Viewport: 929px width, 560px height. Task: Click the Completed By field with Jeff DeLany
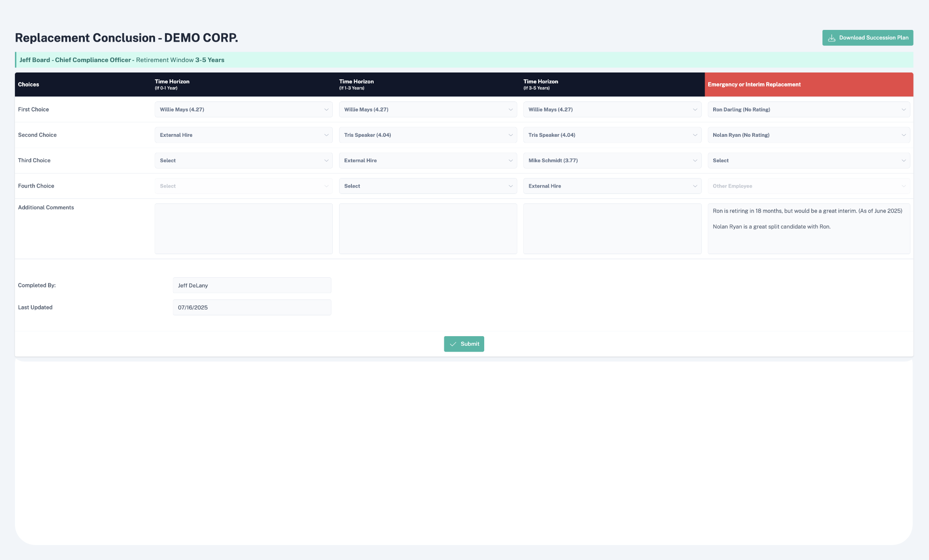252,285
